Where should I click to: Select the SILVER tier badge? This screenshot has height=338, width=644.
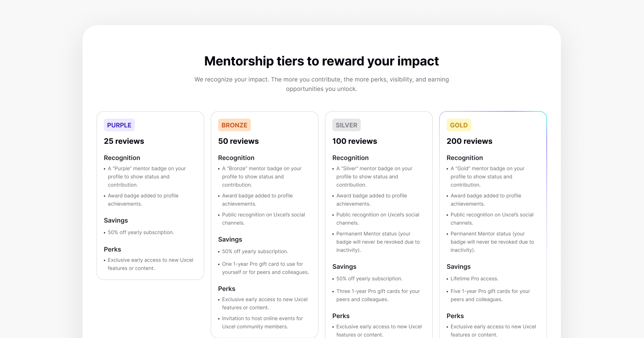tap(346, 125)
